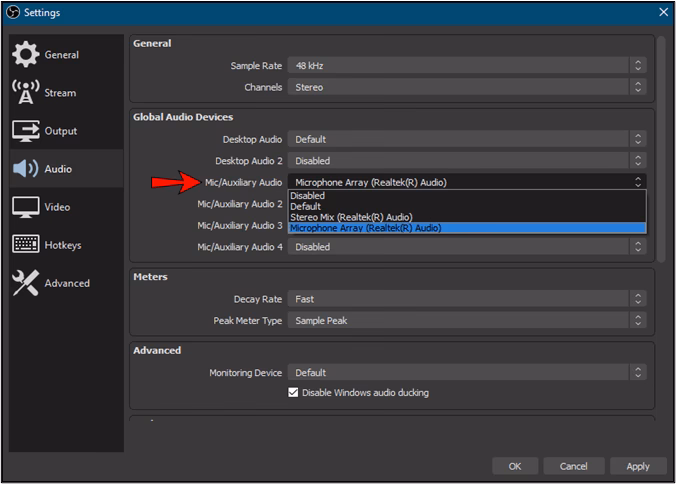Close the Settings window
Viewport: 676px width, 484px height.
tap(663, 12)
